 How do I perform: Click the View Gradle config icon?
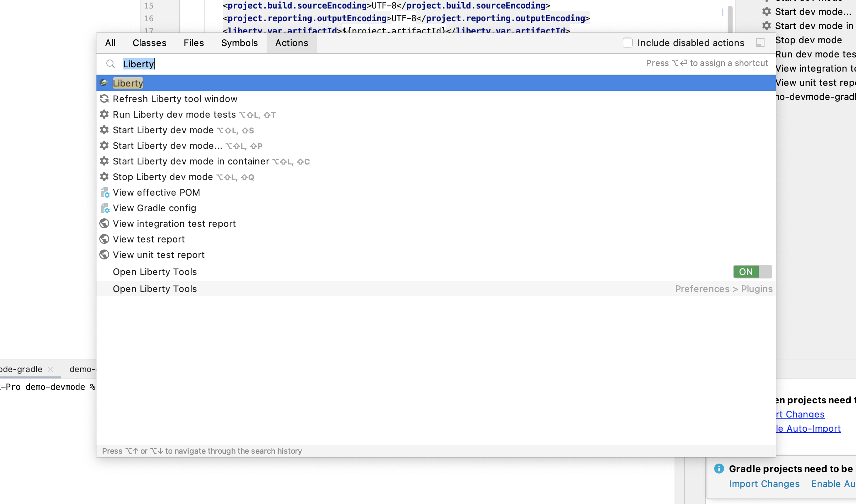tap(104, 208)
